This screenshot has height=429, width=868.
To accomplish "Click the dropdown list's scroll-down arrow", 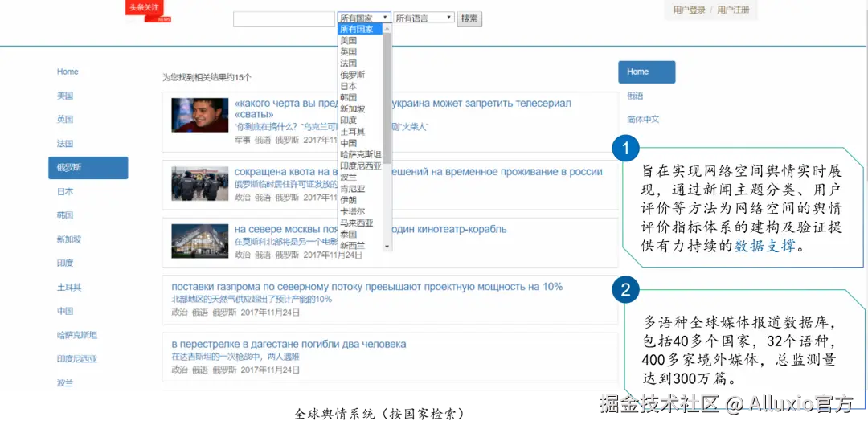I will point(387,247).
